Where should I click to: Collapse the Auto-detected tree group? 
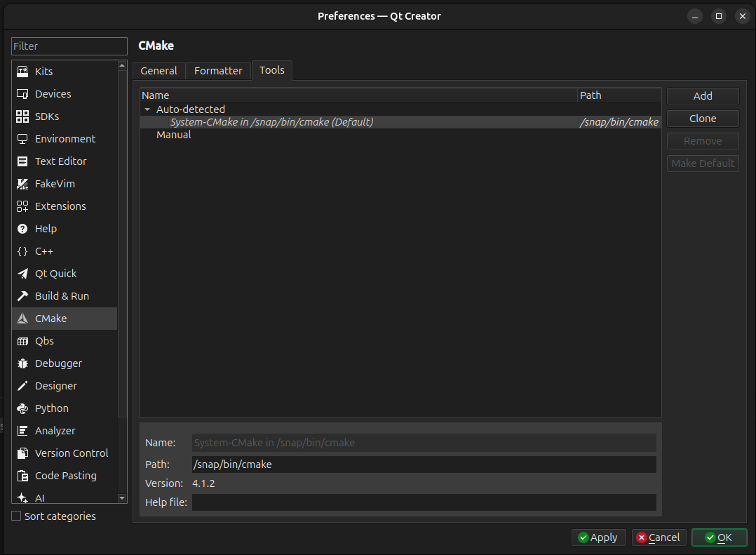coord(147,109)
